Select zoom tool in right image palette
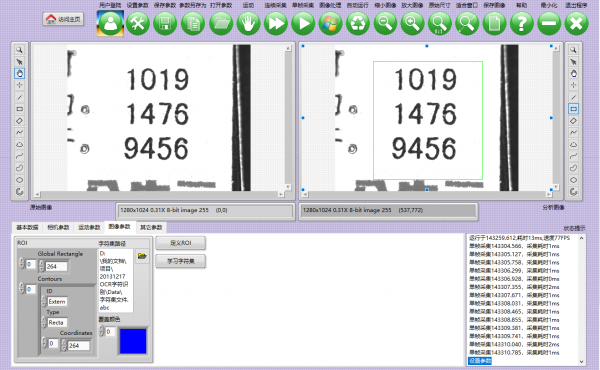 tap(573, 50)
